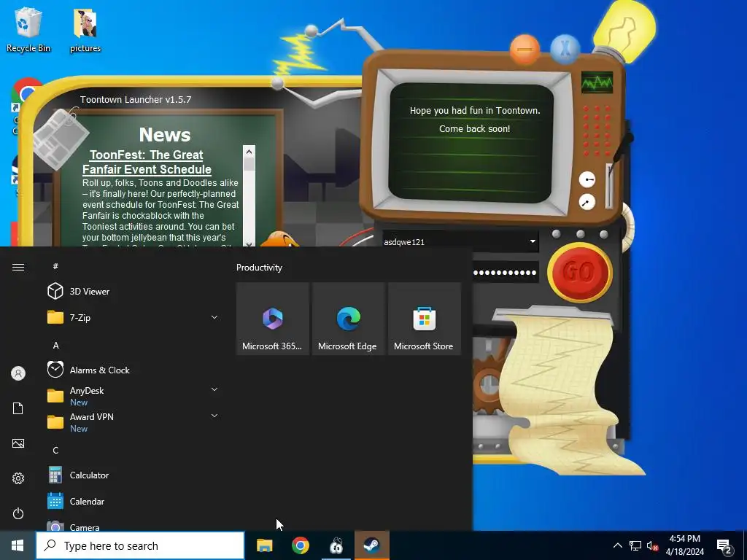The height and width of the screenshot is (560, 747).
Task: Open 3D Viewer from app list
Action: point(131,291)
